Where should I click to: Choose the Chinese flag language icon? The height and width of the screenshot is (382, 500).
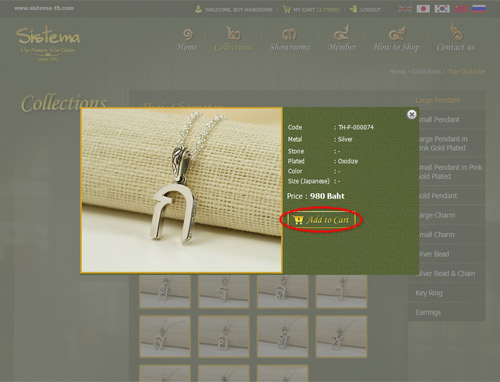coord(461,9)
